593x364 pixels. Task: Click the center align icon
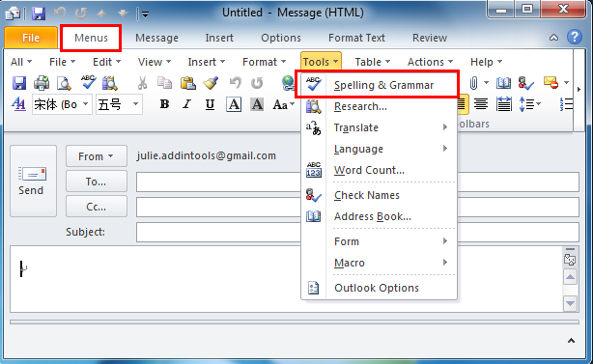pos(481,104)
